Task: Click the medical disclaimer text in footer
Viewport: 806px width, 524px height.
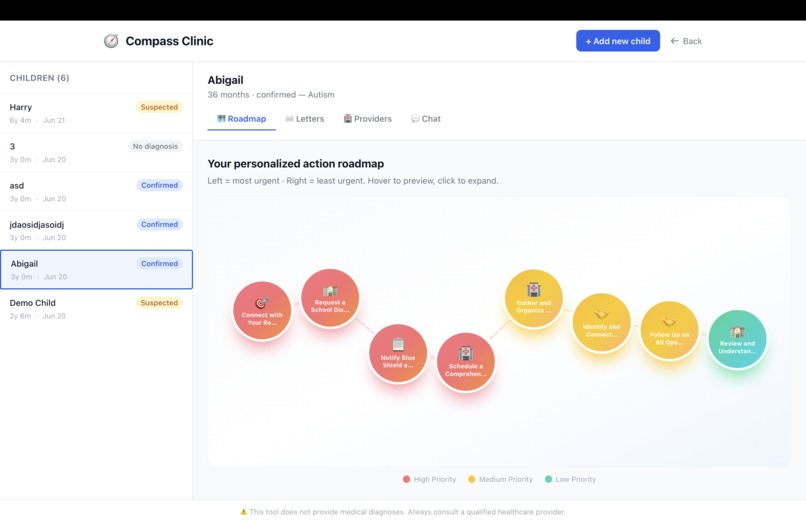Action: pyautogui.click(x=407, y=512)
